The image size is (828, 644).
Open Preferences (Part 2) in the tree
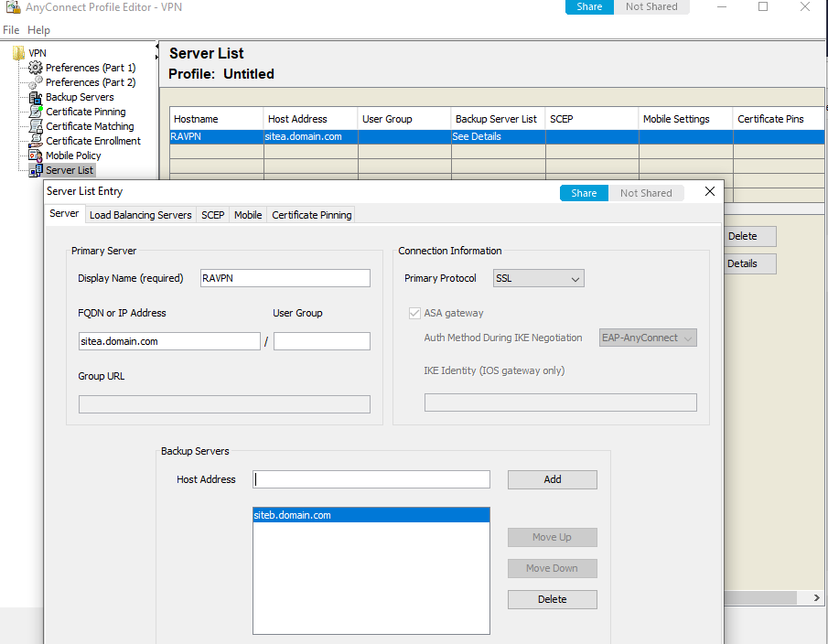91,82
